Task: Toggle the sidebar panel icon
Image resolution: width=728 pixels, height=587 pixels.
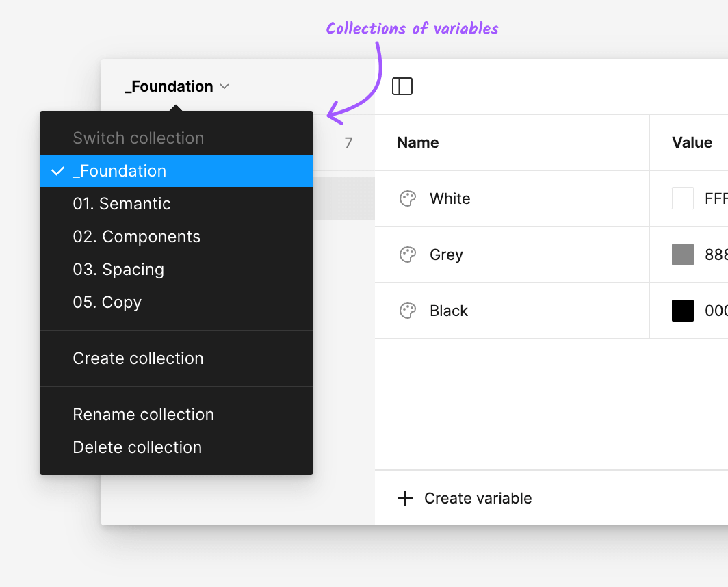Action: [x=402, y=86]
